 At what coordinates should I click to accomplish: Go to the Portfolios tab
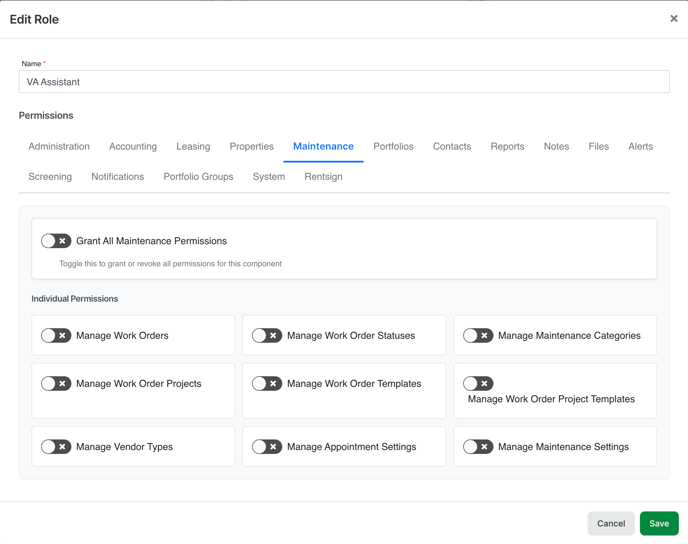(393, 147)
